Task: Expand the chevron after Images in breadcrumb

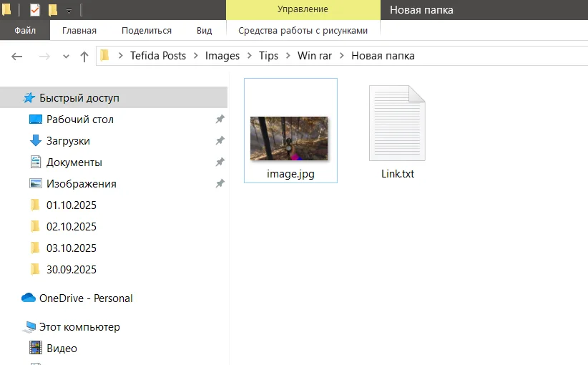Action: [250, 56]
